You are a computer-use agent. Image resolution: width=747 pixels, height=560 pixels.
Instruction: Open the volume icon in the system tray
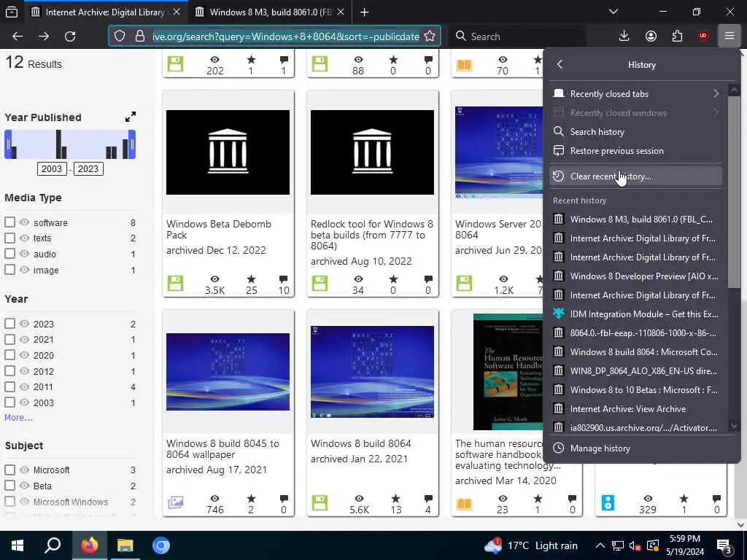635,545
